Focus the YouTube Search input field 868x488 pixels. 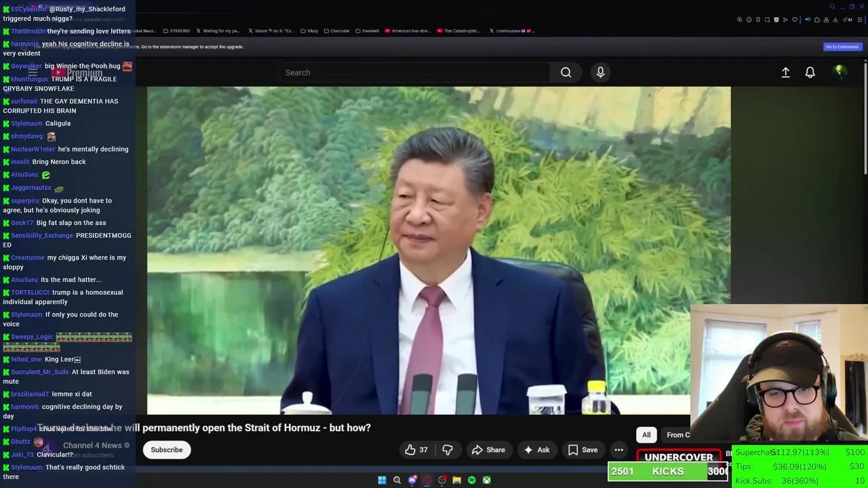pos(414,73)
